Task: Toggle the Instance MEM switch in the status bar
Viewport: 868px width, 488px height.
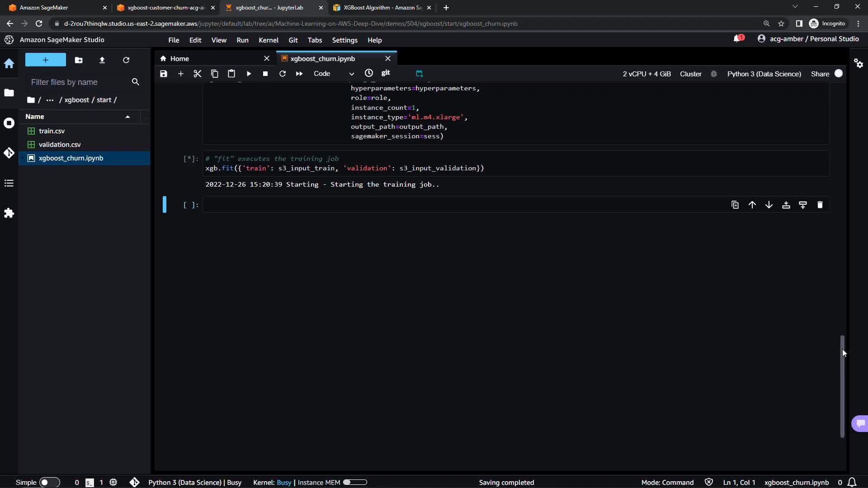Action: 355,482
